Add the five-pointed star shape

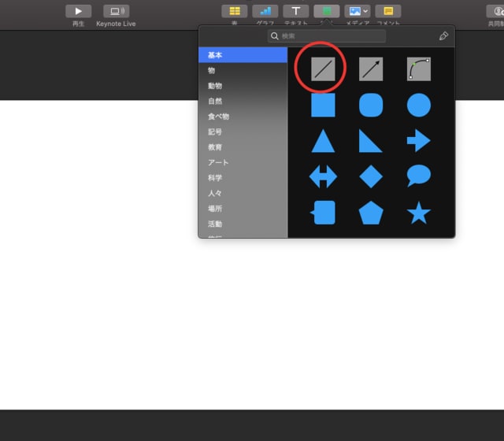click(x=419, y=212)
